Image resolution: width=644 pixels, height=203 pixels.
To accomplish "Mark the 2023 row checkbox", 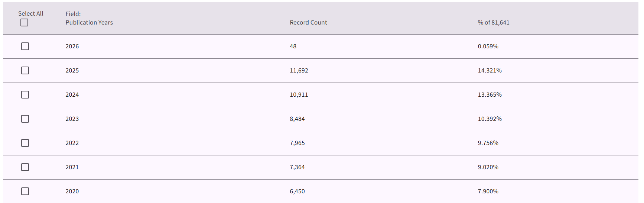I will point(25,119).
